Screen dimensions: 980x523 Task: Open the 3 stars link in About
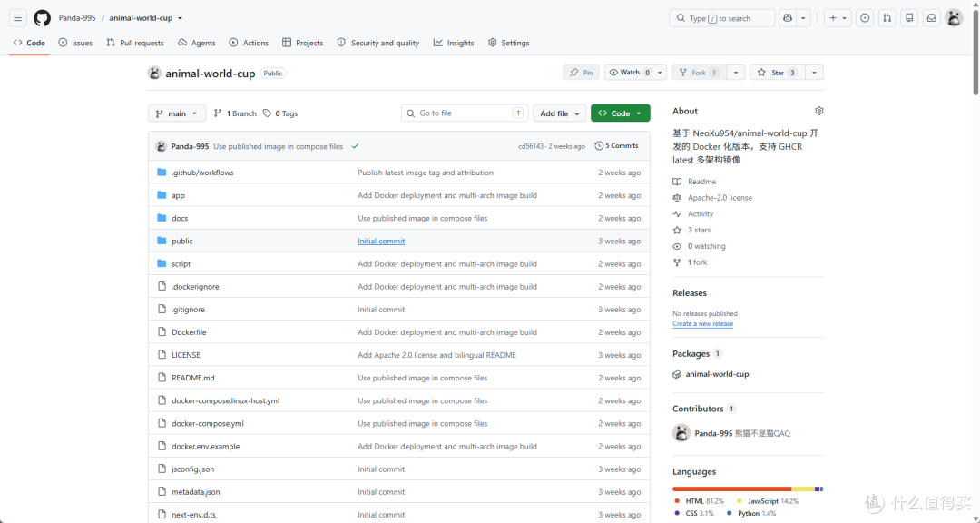[x=699, y=230]
